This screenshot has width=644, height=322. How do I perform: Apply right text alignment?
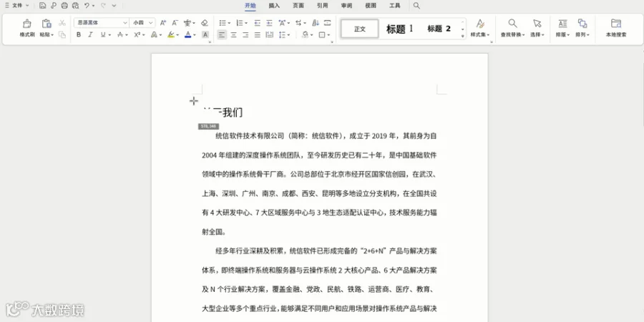(x=245, y=35)
